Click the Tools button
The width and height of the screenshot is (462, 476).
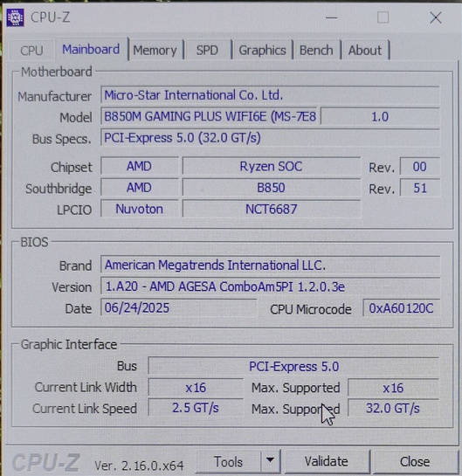click(228, 462)
